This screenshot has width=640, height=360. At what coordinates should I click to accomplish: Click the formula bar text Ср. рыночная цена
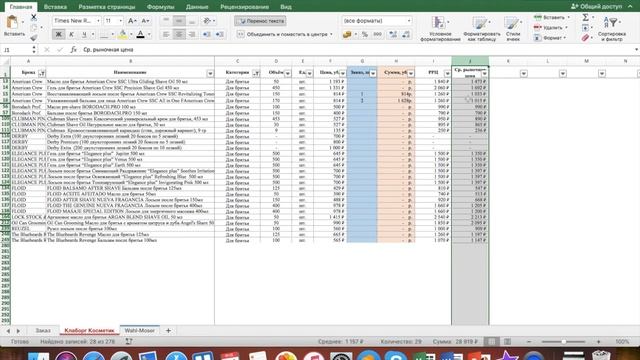coord(108,49)
